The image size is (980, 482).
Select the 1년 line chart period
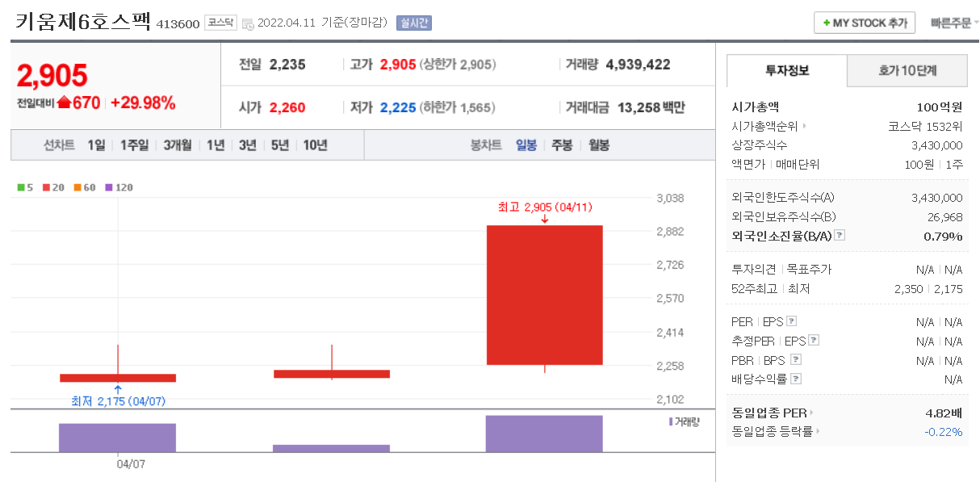coord(216,145)
